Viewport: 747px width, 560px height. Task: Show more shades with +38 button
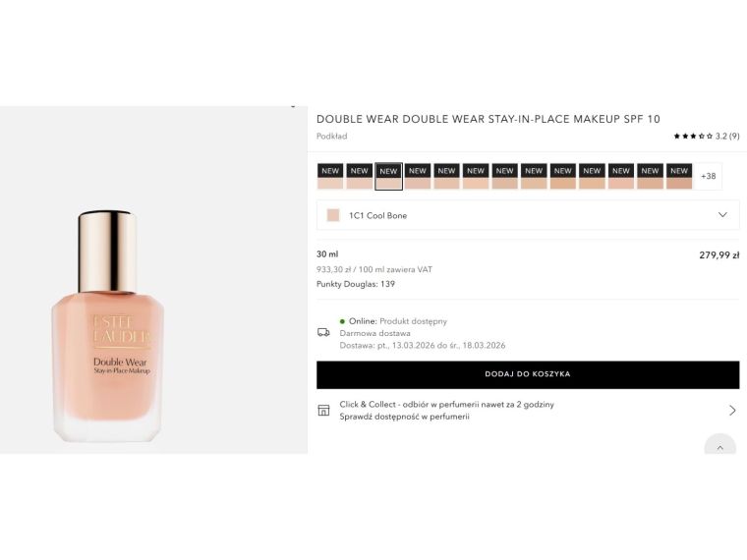tap(708, 176)
